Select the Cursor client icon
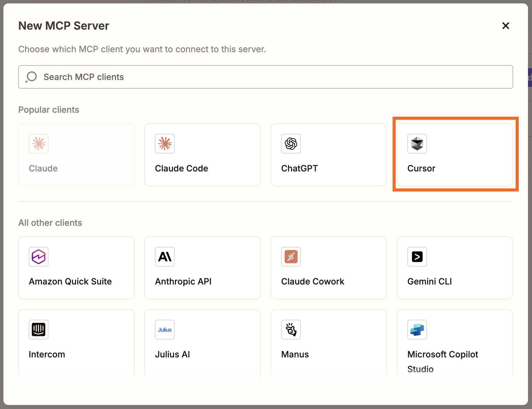This screenshot has height=409, width=532. (x=417, y=144)
